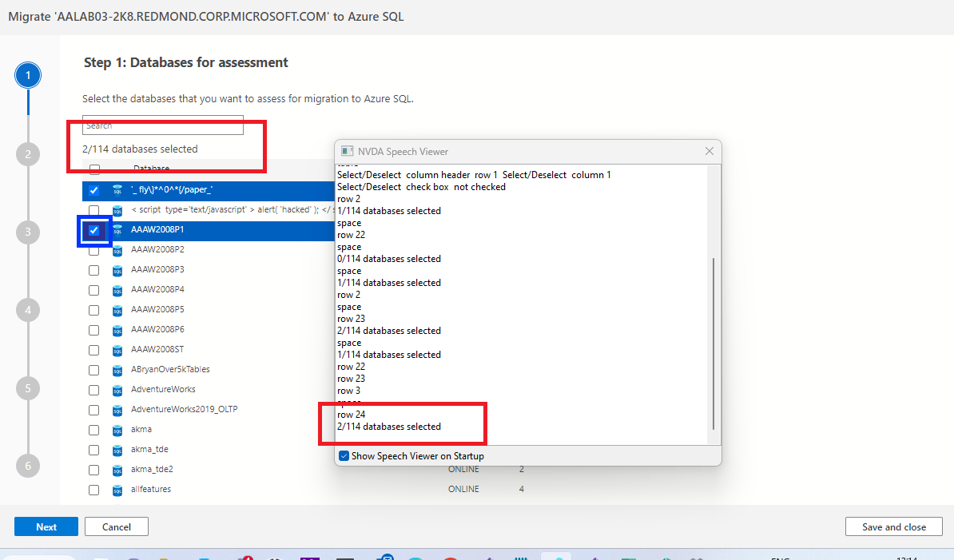Click the database icon beside AAAW2008ST
This screenshot has height=560, width=954.
click(x=117, y=349)
